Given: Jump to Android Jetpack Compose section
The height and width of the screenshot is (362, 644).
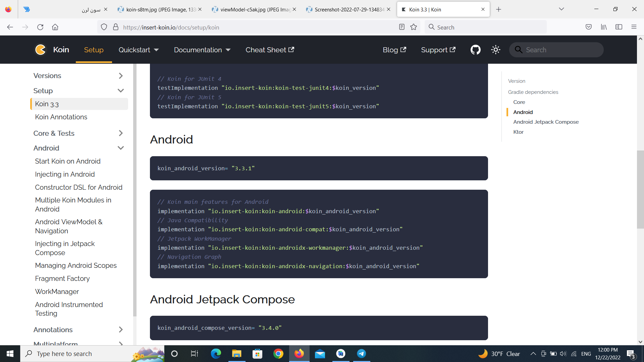Looking at the screenshot, I should click(546, 122).
